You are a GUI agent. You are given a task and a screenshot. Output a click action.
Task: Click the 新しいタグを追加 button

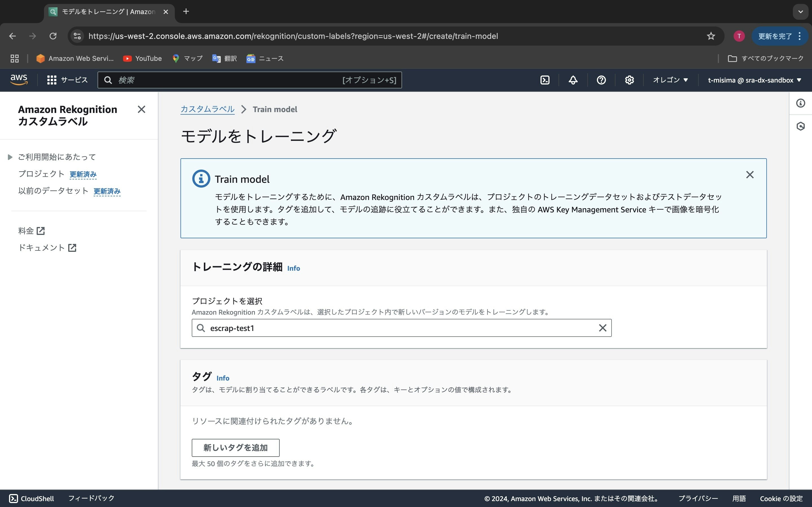(x=235, y=448)
